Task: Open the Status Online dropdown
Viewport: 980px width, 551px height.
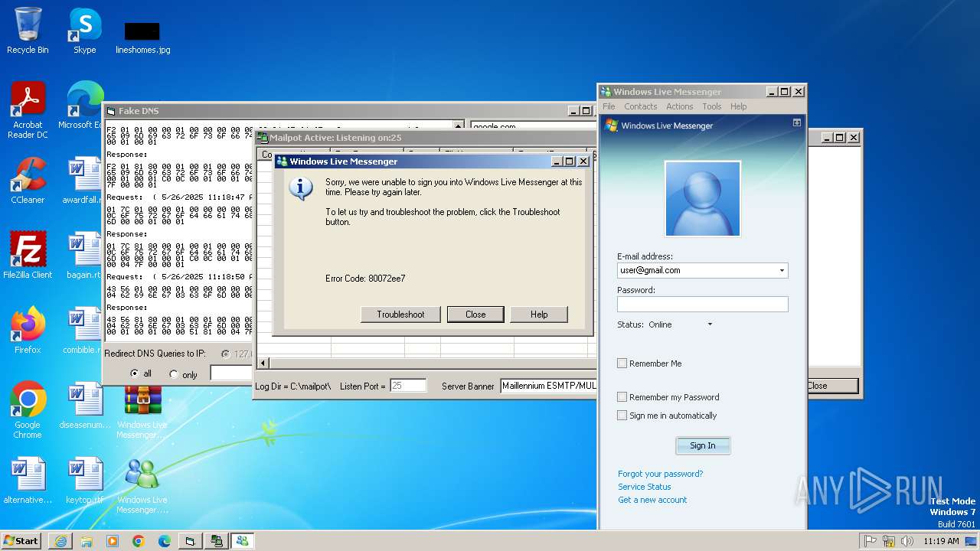Action: click(710, 324)
